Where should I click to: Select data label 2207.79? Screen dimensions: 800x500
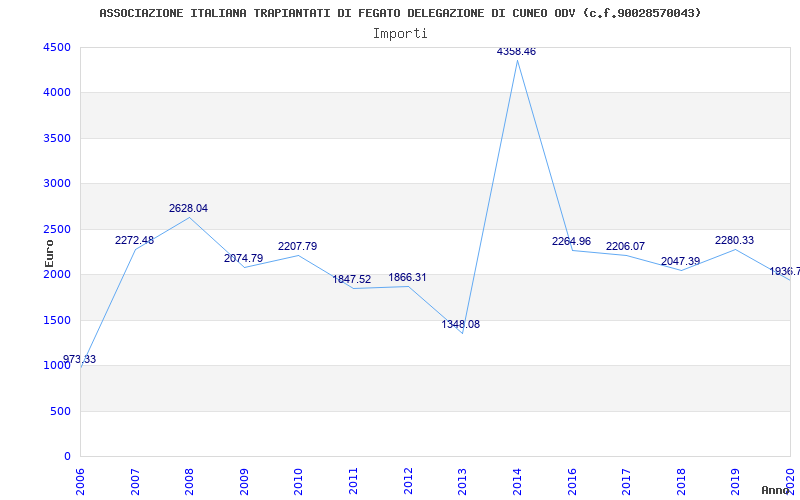pos(297,246)
